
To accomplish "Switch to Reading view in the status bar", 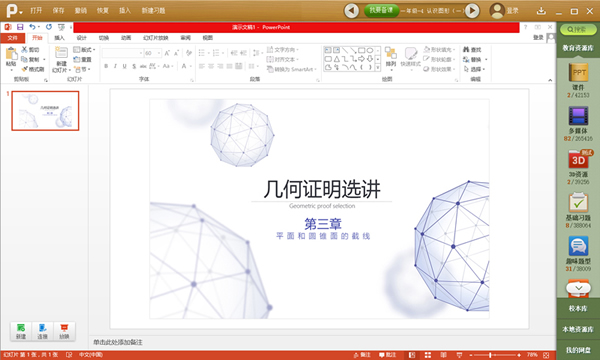I will pyautogui.click(x=443, y=355).
